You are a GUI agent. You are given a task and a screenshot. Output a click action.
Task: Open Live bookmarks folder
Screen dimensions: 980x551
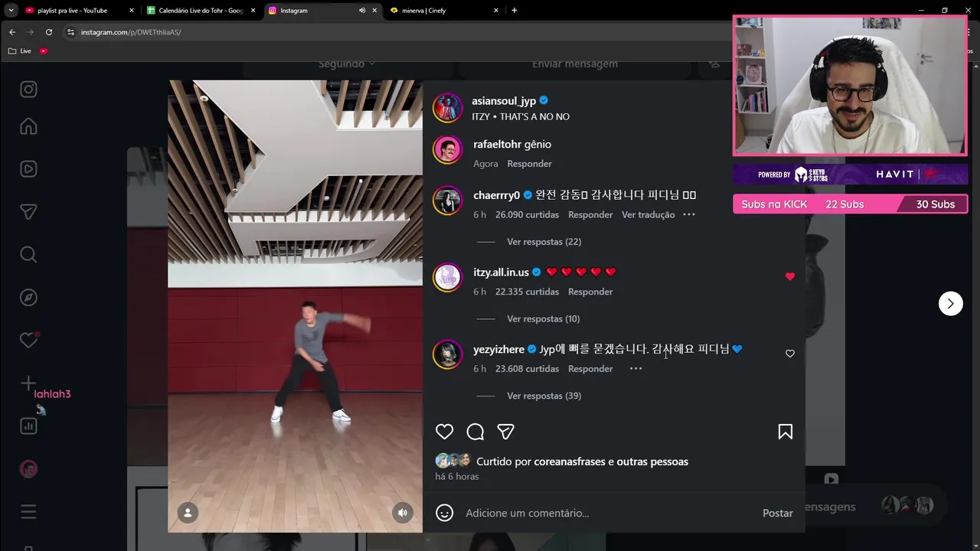click(20, 51)
